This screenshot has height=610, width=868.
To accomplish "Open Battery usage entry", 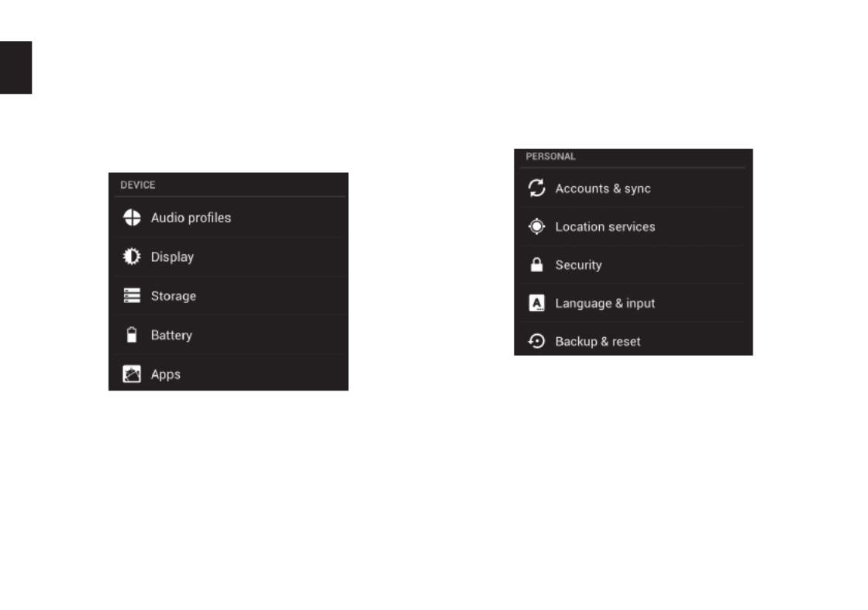I will point(229,334).
